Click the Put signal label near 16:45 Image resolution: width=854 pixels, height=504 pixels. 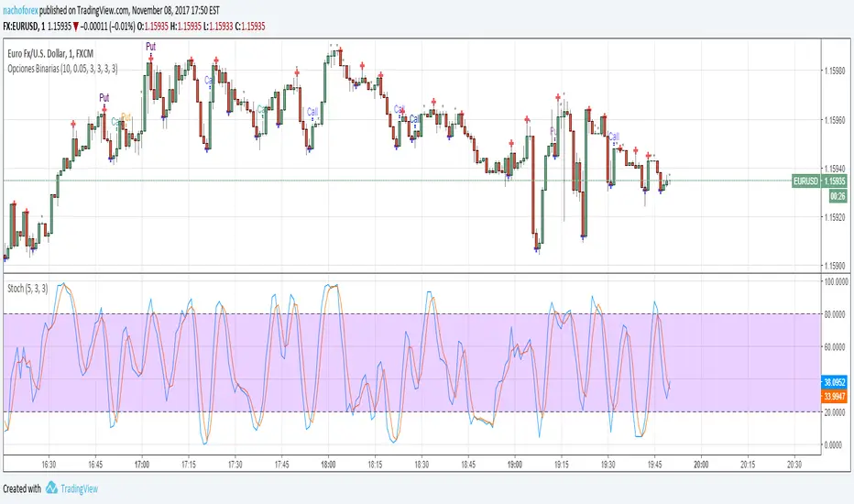104,97
